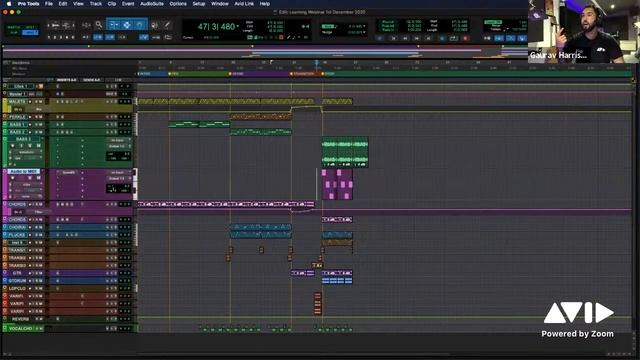This screenshot has width=640, height=360.
Task: Solo the MALETS track
Action: click(x=36, y=102)
